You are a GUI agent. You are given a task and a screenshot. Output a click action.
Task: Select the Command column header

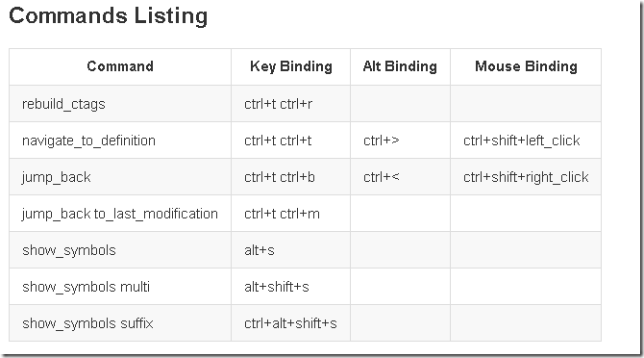(120, 66)
